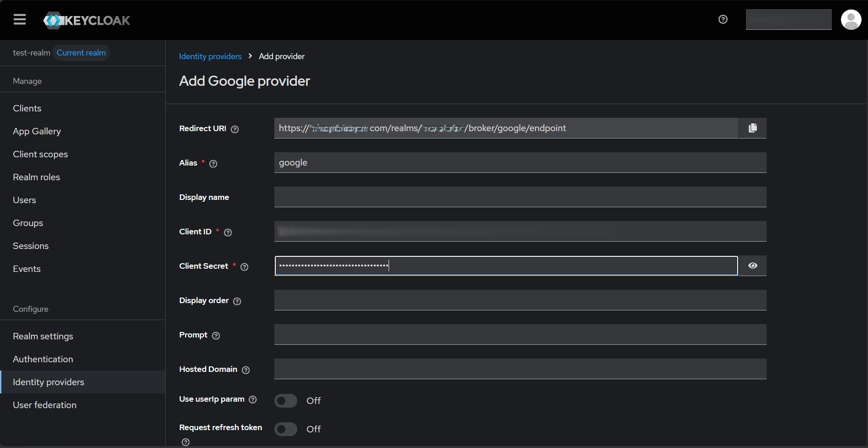This screenshot has width=868, height=448.
Task: Open Clients in the sidebar
Action: click(x=83, y=108)
